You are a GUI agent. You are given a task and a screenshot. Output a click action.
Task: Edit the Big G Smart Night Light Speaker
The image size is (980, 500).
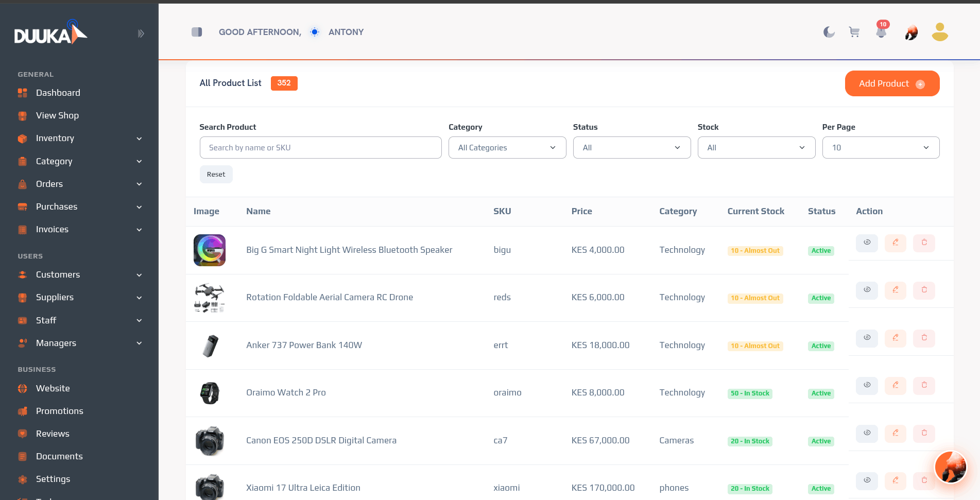point(896,243)
